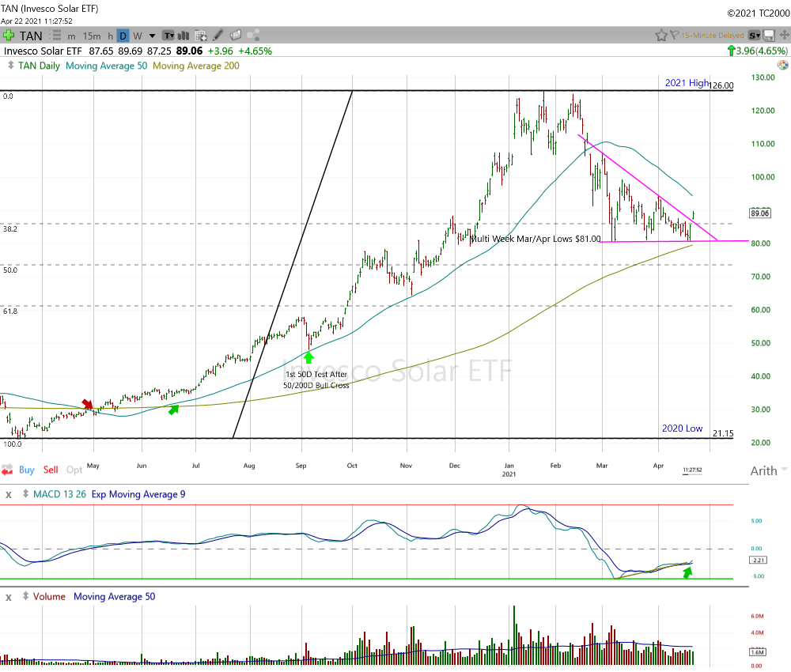
Task: Edit the Moving Average 200 indicator label
Action: point(196,66)
